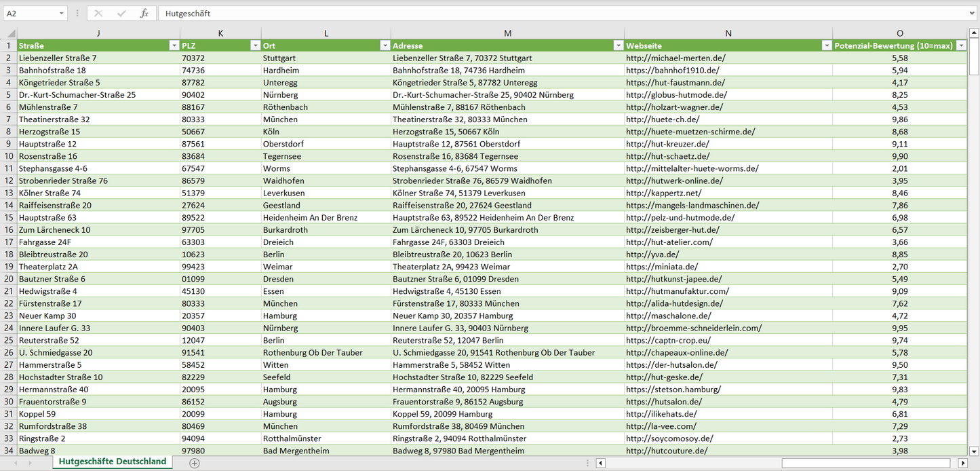
Task: Open the PLZ column filter dropdown
Action: click(255, 45)
